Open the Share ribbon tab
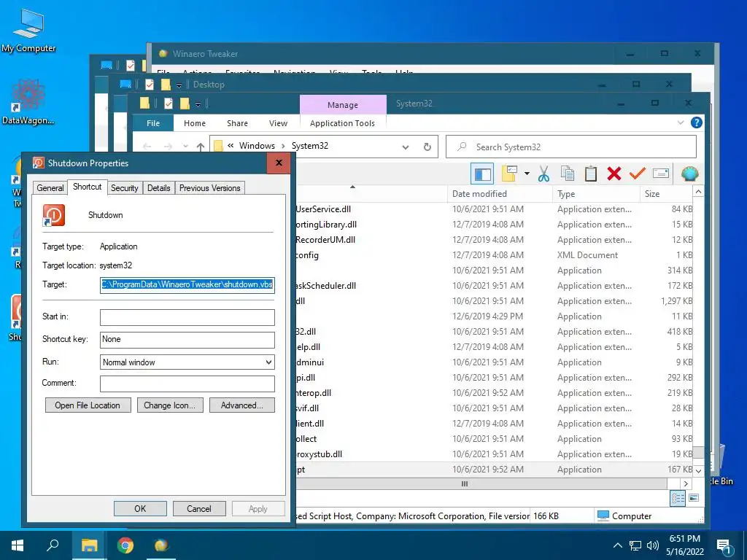The image size is (747, 560). (x=237, y=122)
